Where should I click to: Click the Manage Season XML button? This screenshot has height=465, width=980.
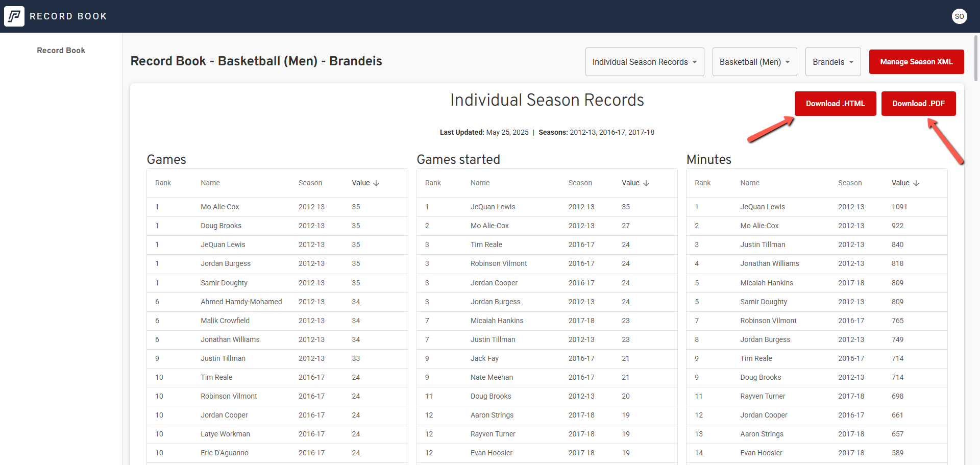tap(916, 62)
